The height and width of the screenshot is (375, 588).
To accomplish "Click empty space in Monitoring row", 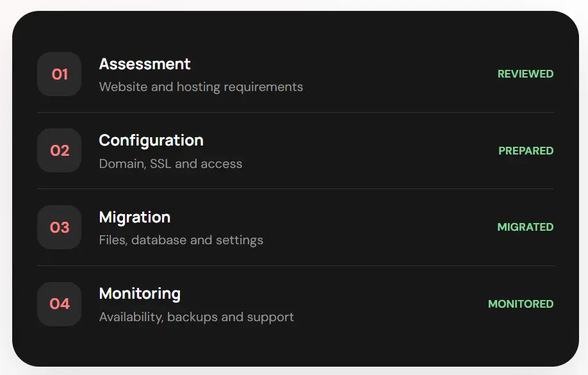I will (x=390, y=304).
